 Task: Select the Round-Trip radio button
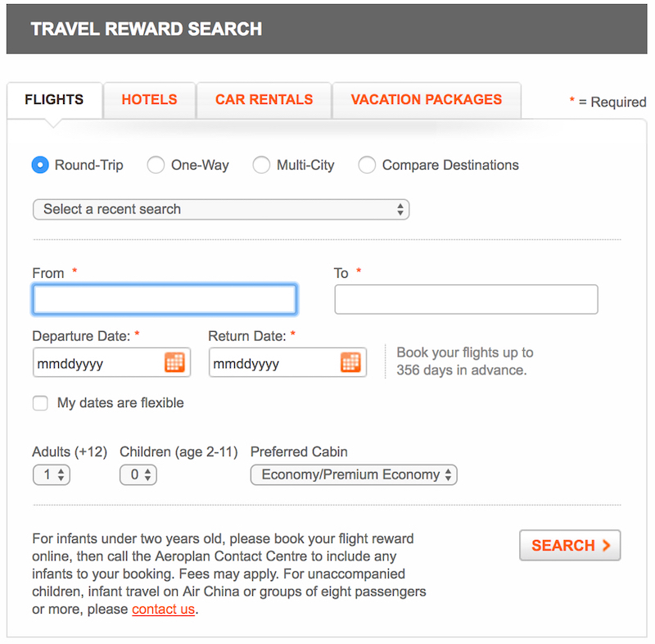pyautogui.click(x=40, y=165)
